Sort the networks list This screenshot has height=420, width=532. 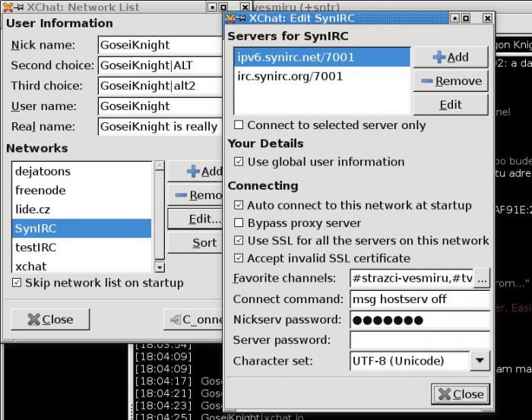pyautogui.click(x=195, y=243)
